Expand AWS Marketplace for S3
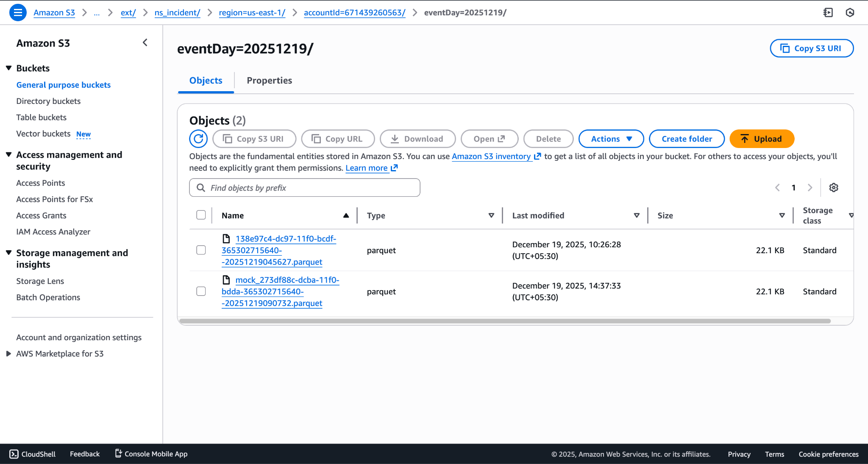 (8, 353)
